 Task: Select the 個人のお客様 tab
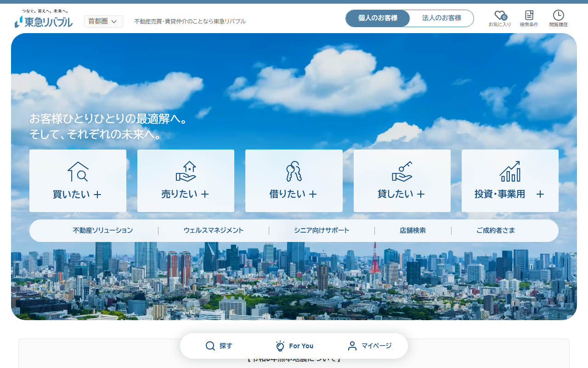[x=378, y=18]
